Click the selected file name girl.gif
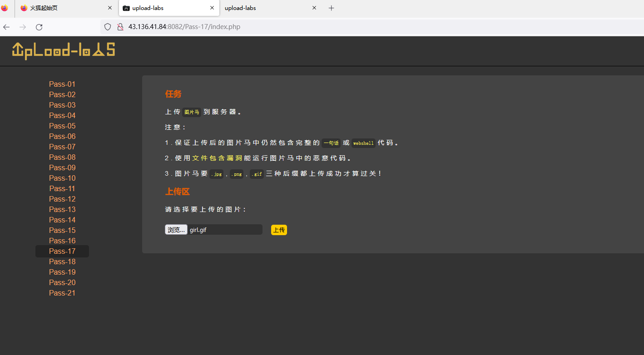Image resolution: width=644 pixels, height=355 pixels. (198, 230)
